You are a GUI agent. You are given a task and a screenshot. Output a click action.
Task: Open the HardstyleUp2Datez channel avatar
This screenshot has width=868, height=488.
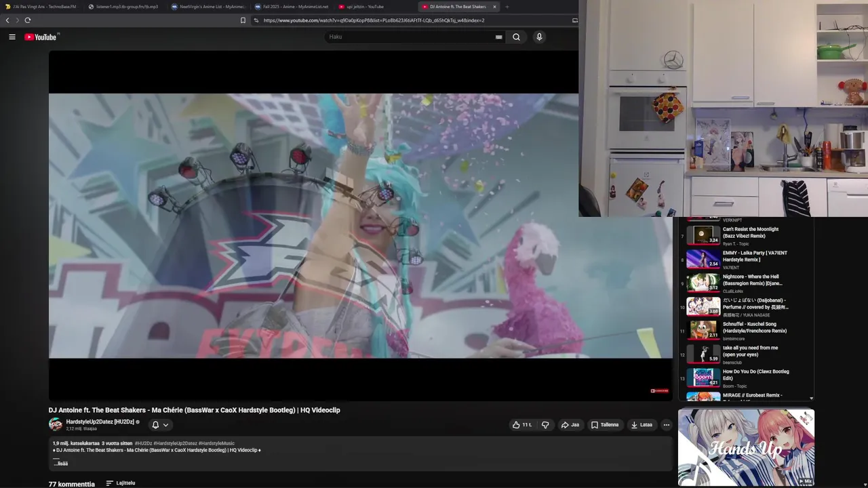pos(56,424)
